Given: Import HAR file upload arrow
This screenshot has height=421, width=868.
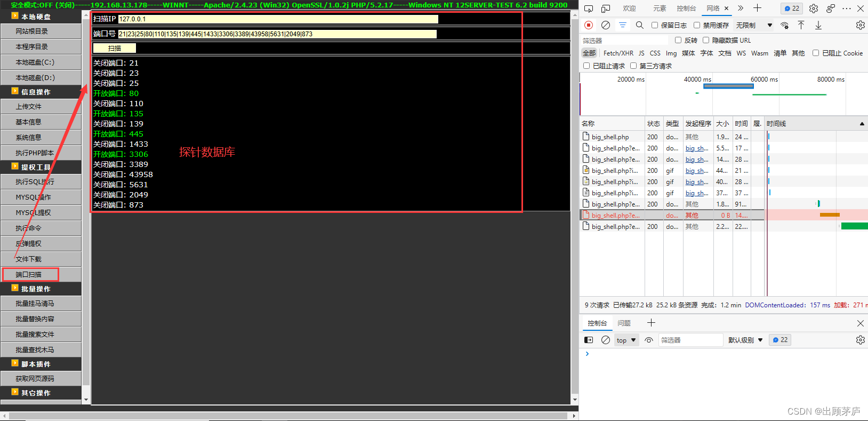Looking at the screenshot, I should click(x=801, y=25).
